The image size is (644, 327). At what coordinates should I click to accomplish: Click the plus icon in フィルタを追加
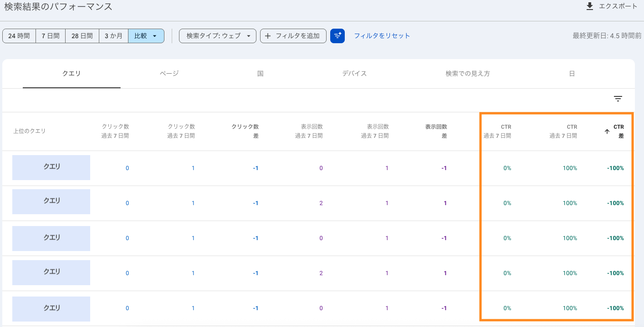(268, 36)
